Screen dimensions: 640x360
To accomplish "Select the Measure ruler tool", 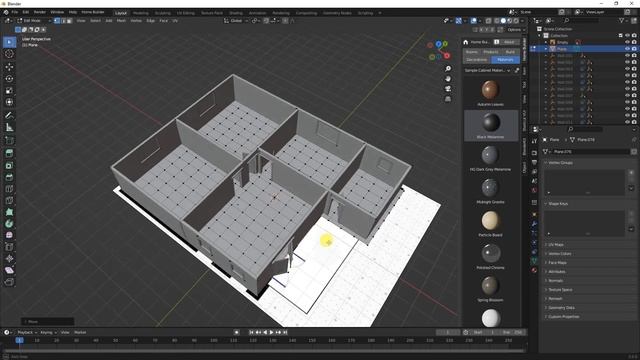I will [9, 128].
